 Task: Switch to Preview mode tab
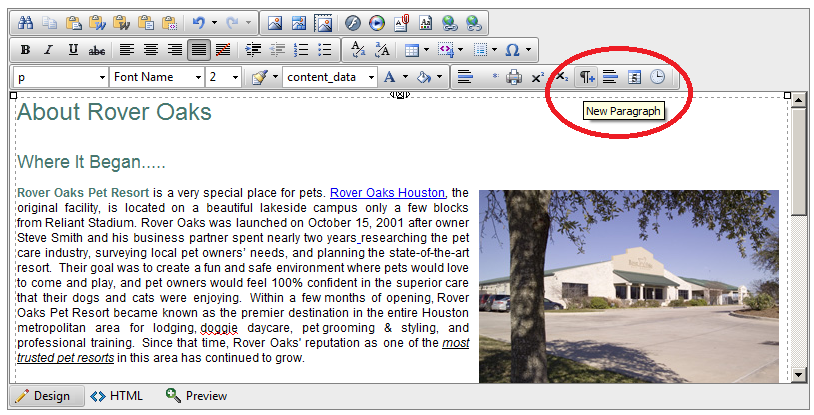[196, 396]
